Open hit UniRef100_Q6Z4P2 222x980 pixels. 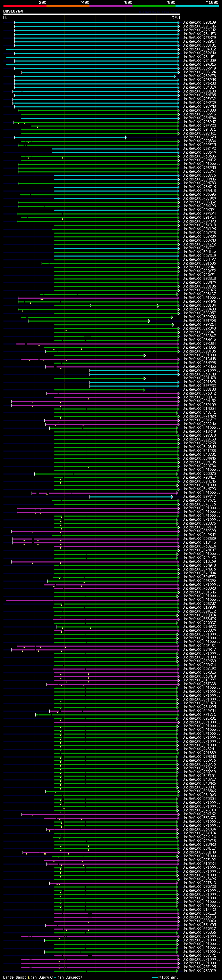[199, 148]
